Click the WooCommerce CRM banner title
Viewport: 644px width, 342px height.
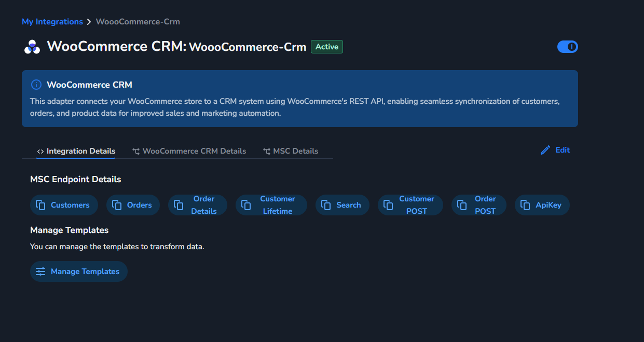89,85
